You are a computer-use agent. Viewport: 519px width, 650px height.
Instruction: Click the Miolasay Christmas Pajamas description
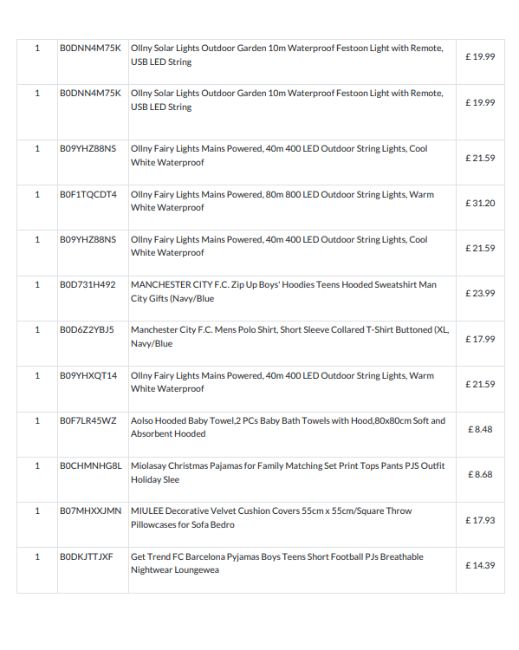click(288, 473)
